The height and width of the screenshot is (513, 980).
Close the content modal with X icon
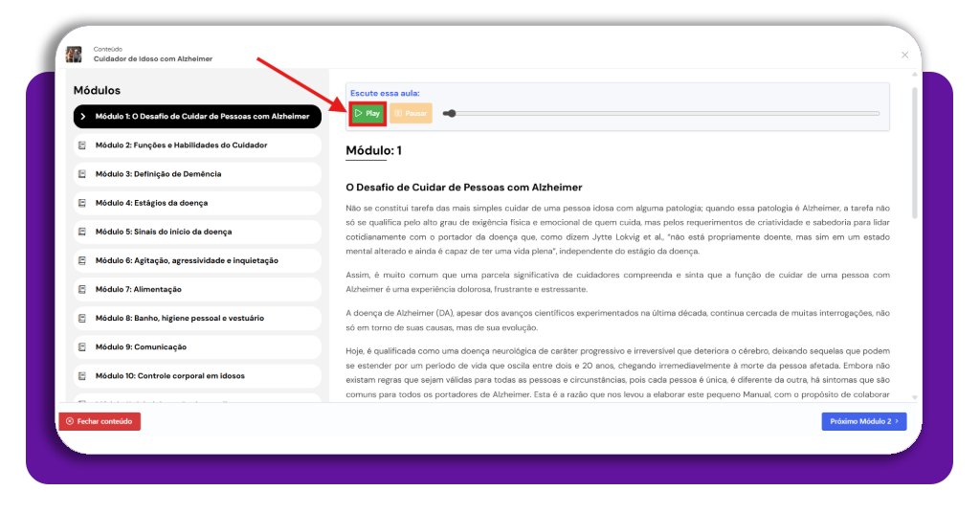tap(904, 55)
